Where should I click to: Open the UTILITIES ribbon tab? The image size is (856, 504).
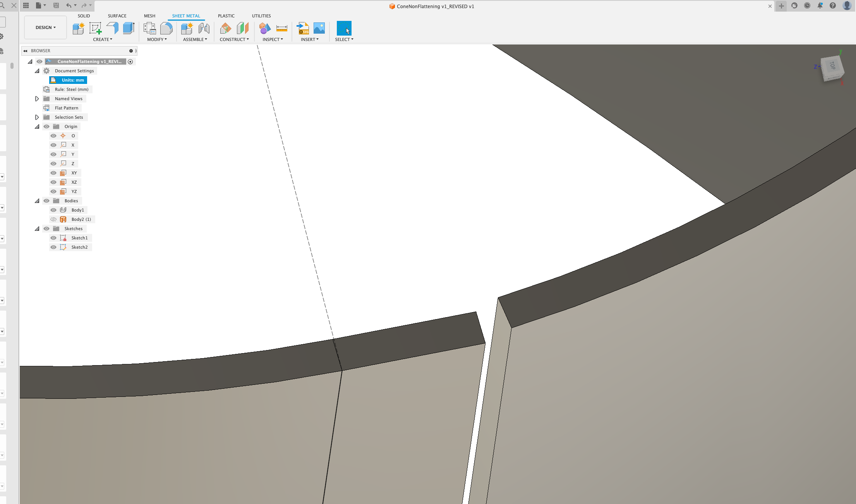coord(261,16)
